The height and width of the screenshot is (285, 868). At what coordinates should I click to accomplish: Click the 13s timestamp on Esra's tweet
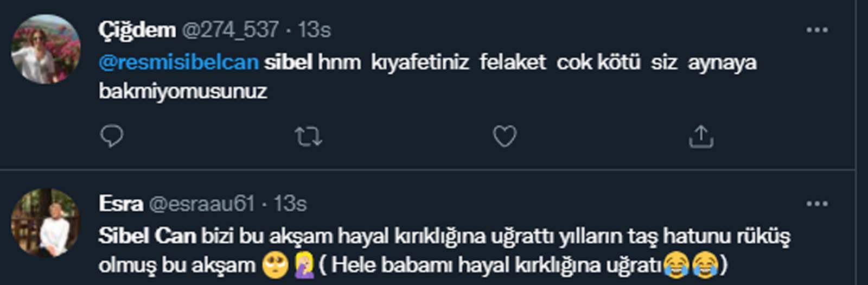pyautogui.click(x=290, y=204)
